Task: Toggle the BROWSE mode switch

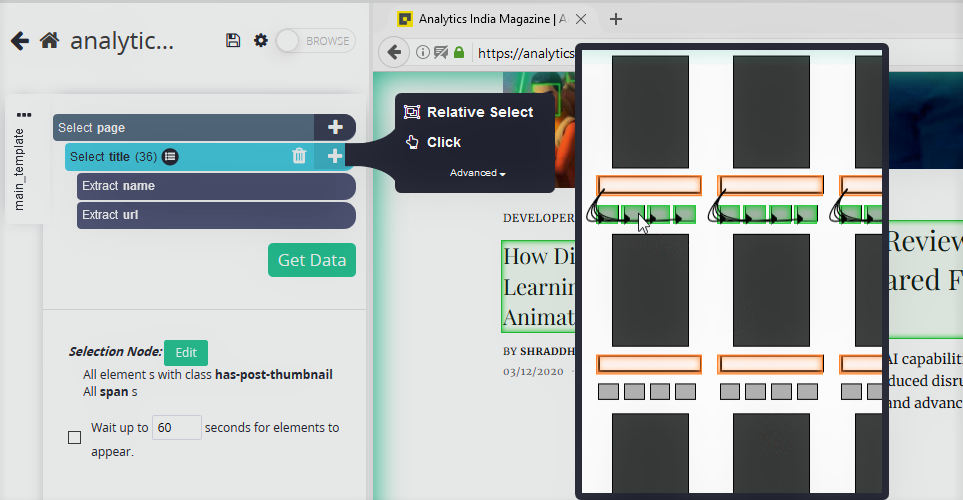Action: 316,41
